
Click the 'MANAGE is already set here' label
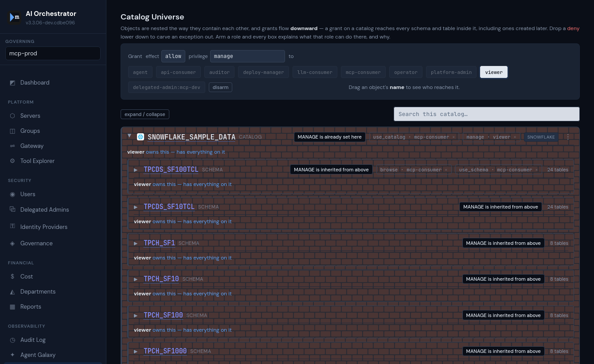pyautogui.click(x=330, y=137)
